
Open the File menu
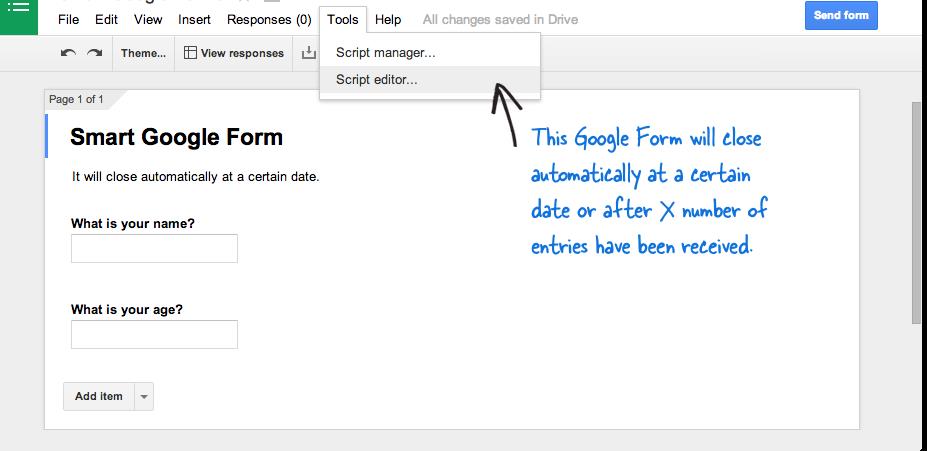[69, 20]
